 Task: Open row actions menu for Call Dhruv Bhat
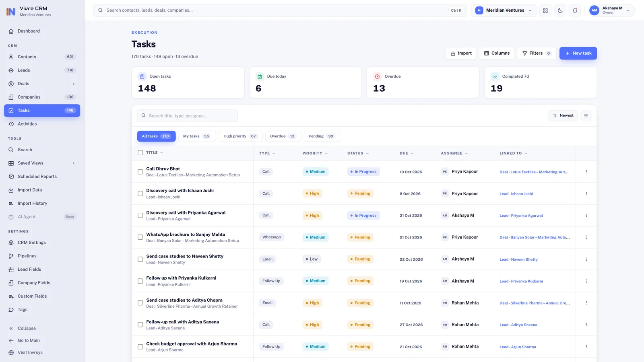pos(586,172)
